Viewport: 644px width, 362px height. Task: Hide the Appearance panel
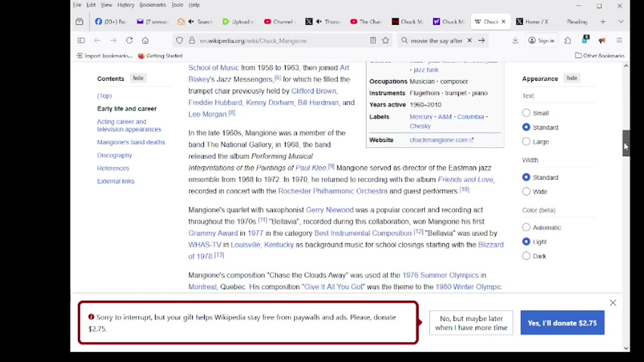point(572,78)
